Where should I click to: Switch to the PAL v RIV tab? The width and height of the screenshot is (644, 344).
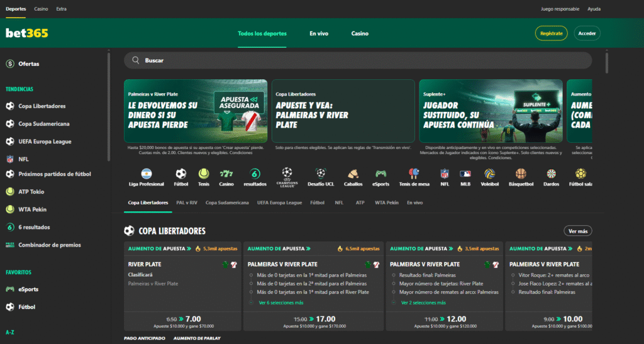[187, 203]
